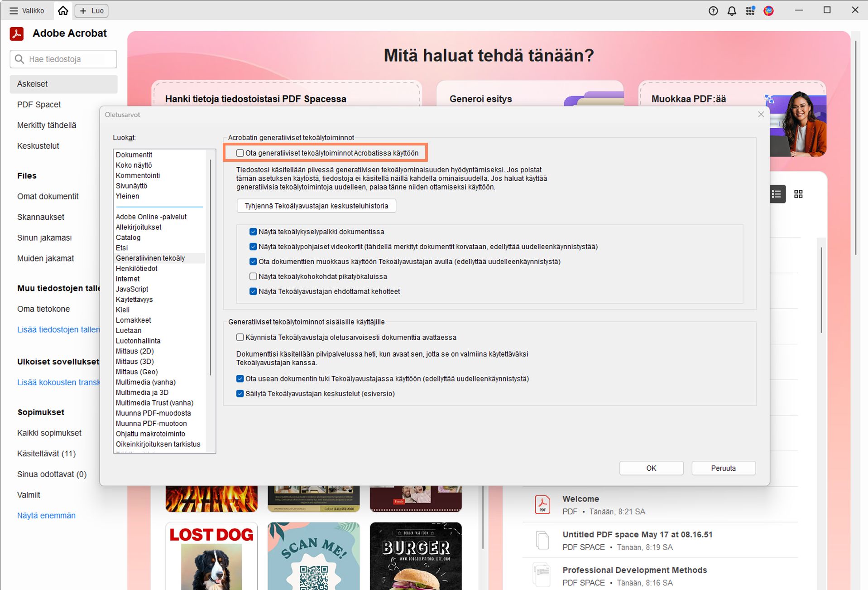Open the Valikko hamburger menu
This screenshot has width=868, height=590.
(27, 10)
